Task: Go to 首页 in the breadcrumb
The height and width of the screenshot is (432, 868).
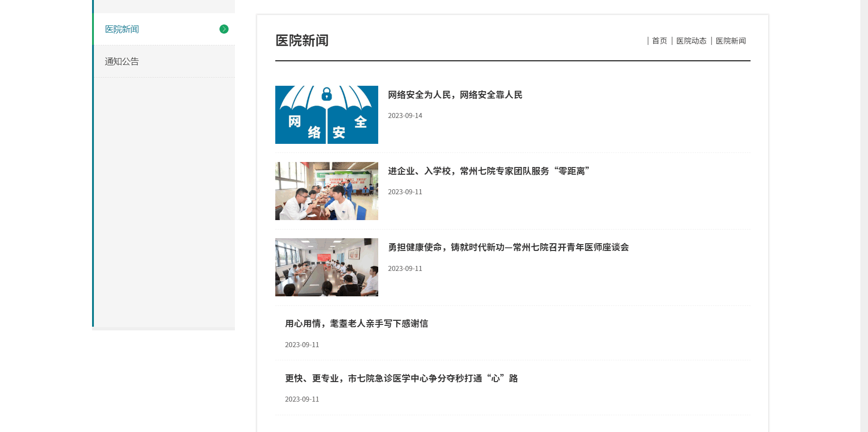Action: click(x=659, y=41)
